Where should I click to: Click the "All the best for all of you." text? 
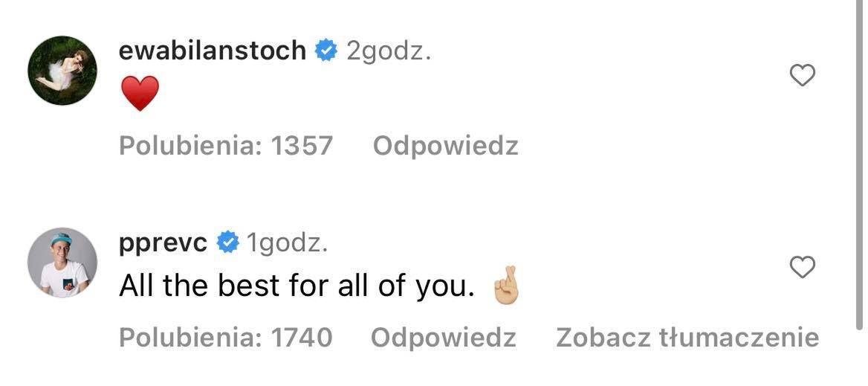[297, 287]
